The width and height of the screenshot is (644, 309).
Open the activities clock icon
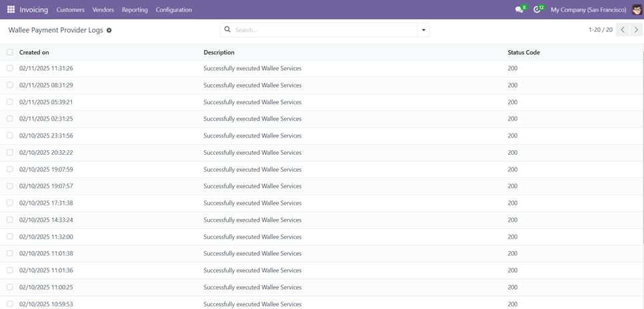[537, 10]
